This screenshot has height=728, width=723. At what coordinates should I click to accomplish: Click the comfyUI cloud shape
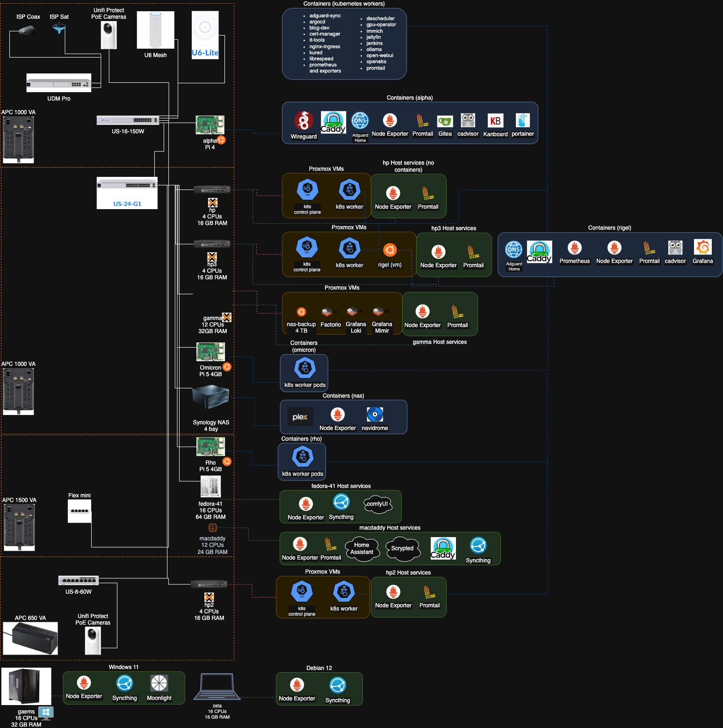pyautogui.click(x=377, y=504)
